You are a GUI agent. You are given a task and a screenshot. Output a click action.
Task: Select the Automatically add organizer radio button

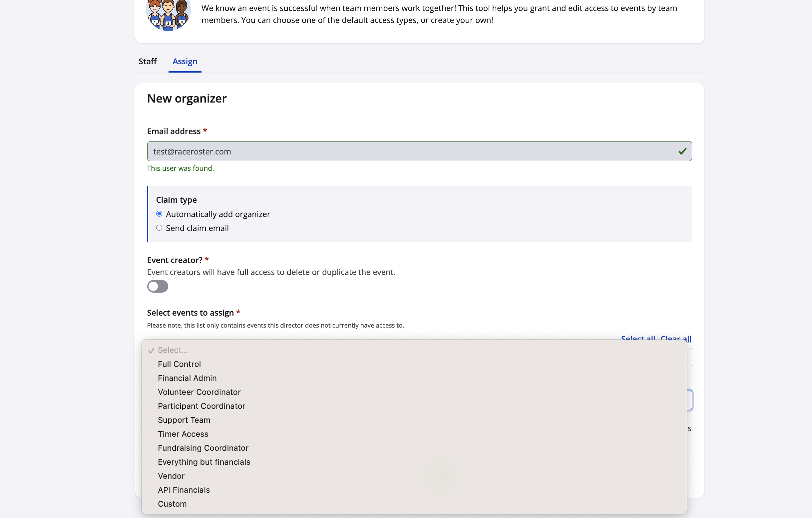pyautogui.click(x=159, y=214)
